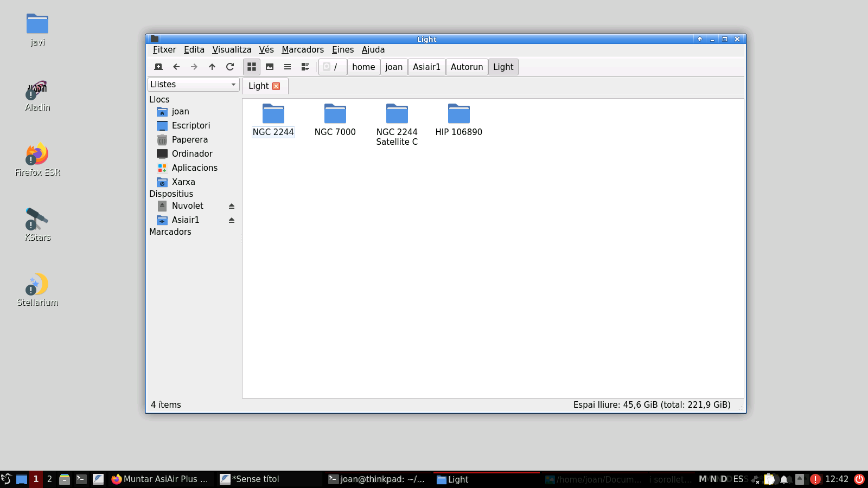868x488 pixels.
Task: Open the Marcadors menu
Action: click(302, 49)
